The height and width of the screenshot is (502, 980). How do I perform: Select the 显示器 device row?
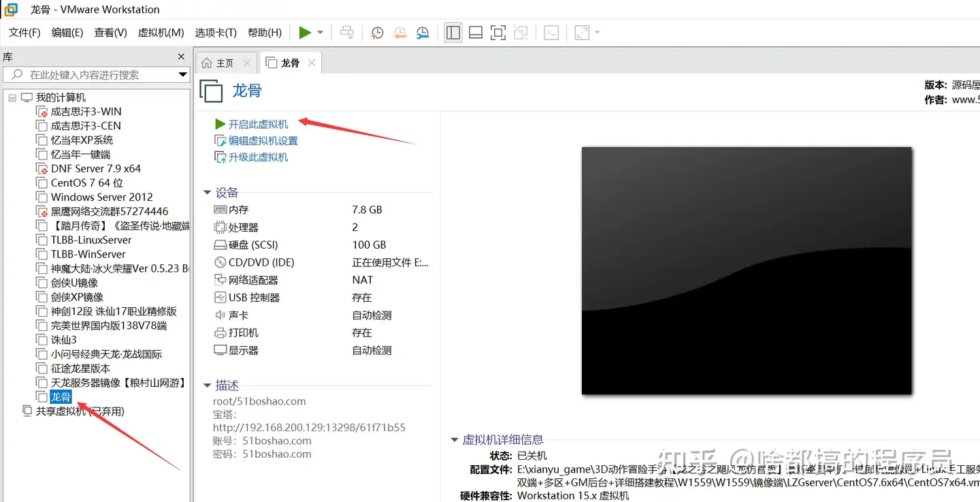click(x=322, y=350)
